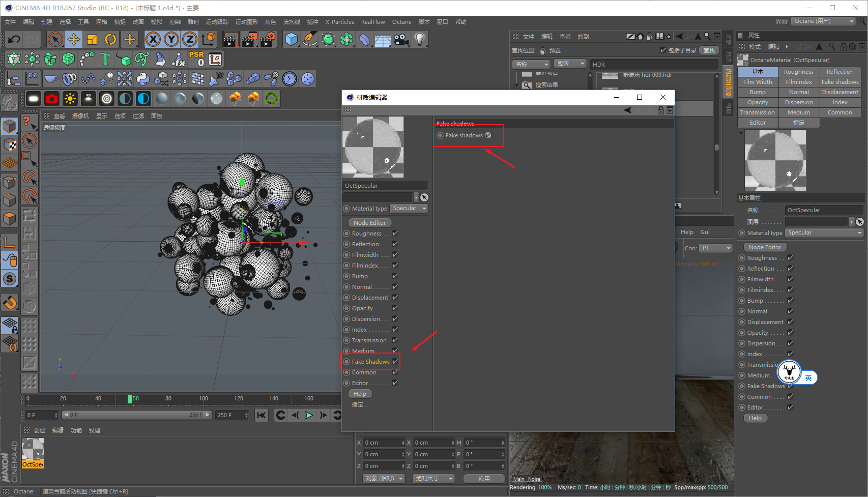Add Octane daylight sun icon
The height and width of the screenshot is (497, 868).
(x=70, y=99)
